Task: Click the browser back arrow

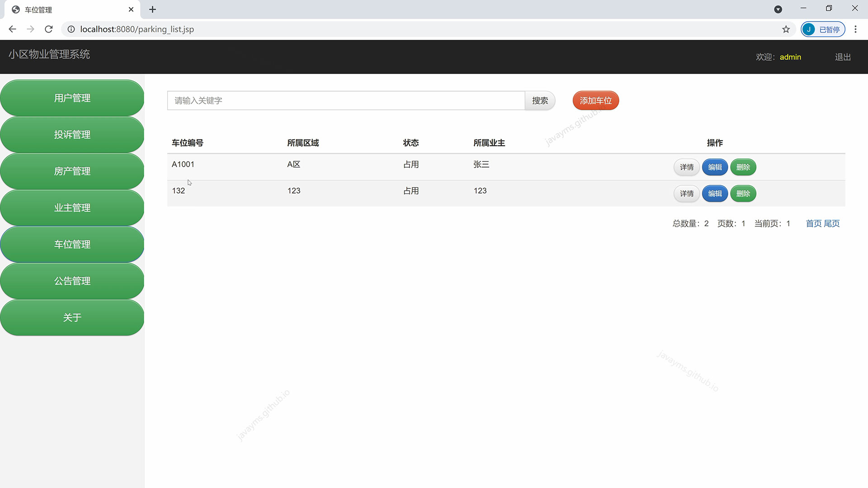Action: point(12,29)
